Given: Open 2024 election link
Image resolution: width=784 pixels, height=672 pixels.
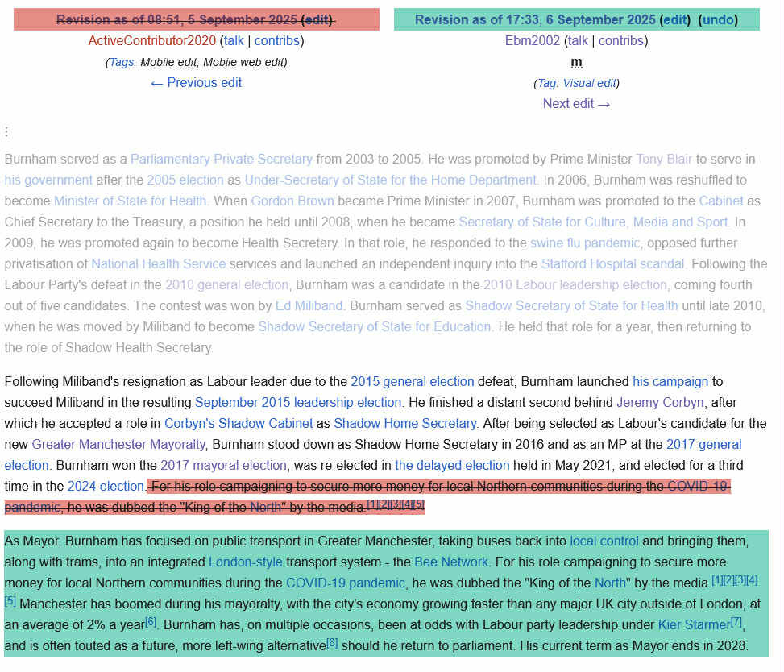Looking at the screenshot, I should click(x=106, y=487).
